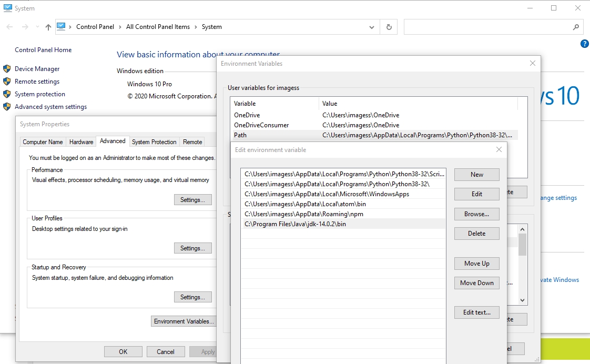Viewport: 590px width, 364px height.
Task: Switch to the Hardware tab
Action: click(82, 142)
